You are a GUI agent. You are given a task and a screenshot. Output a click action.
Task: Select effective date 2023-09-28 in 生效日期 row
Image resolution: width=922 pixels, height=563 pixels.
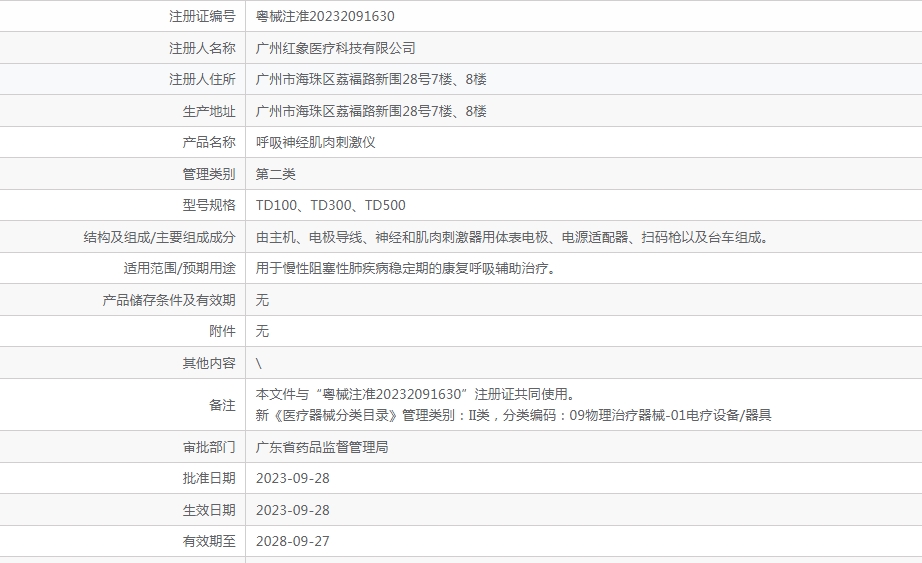[293, 510]
